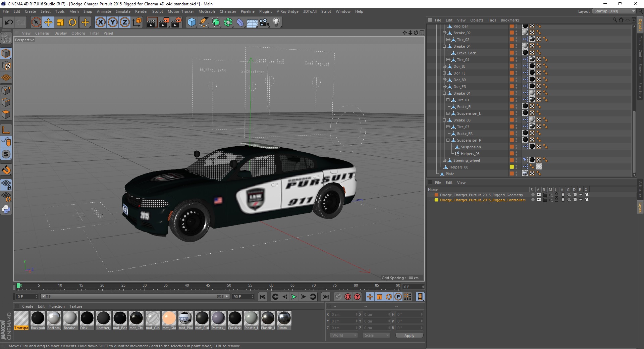Click the X position coordinate field
Viewport: 644px width, 349px height.
[344, 314]
